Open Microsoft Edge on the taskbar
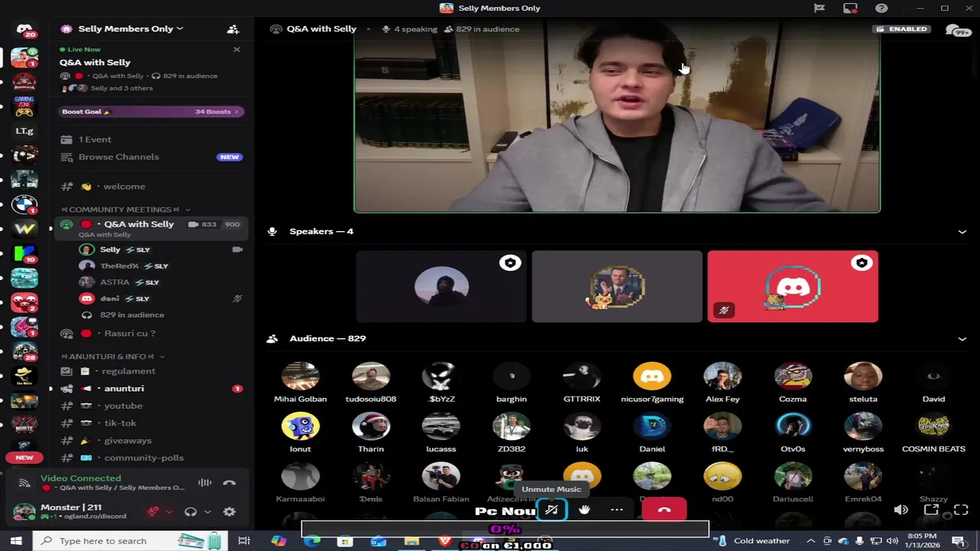The height and width of the screenshot is (551, 980). click(x=312, y=541)
